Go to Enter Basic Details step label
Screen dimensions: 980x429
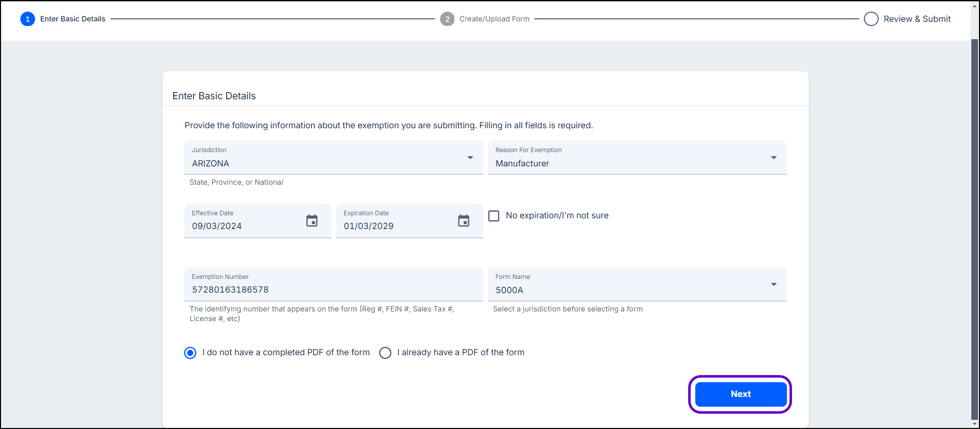tap(73, 19)
